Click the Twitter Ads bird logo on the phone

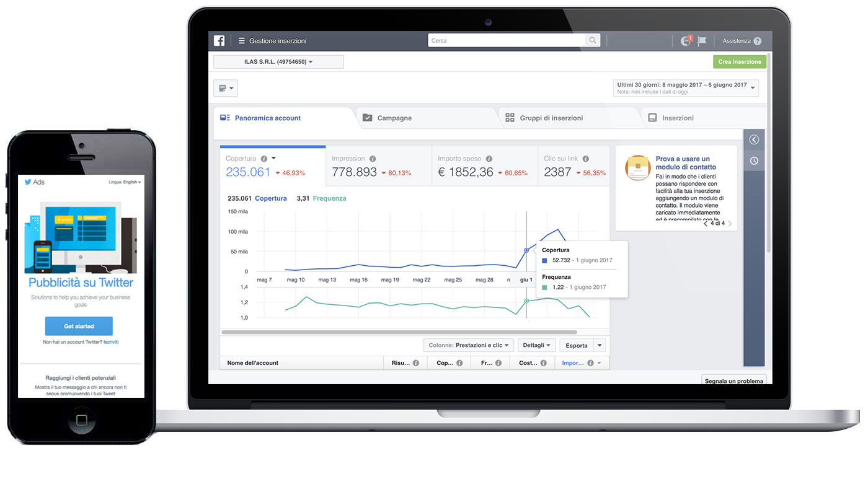point(28,182)
